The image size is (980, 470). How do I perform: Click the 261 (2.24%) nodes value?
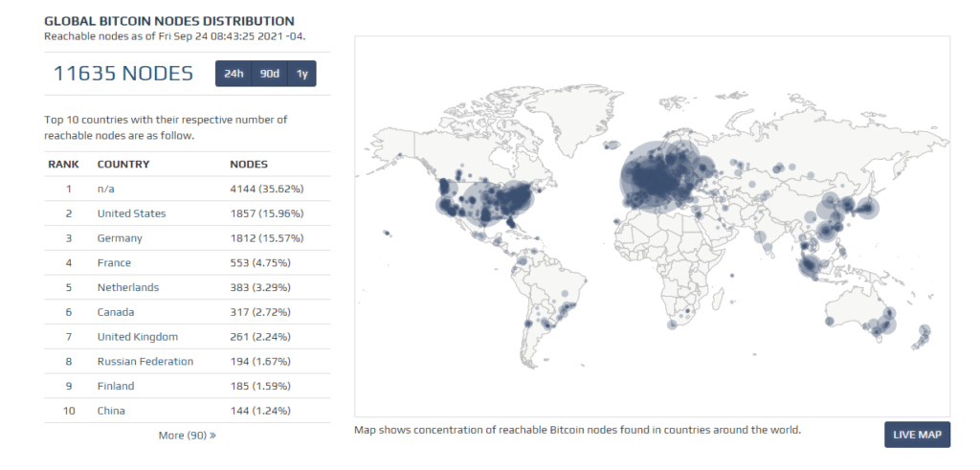(x=260, y=337)
